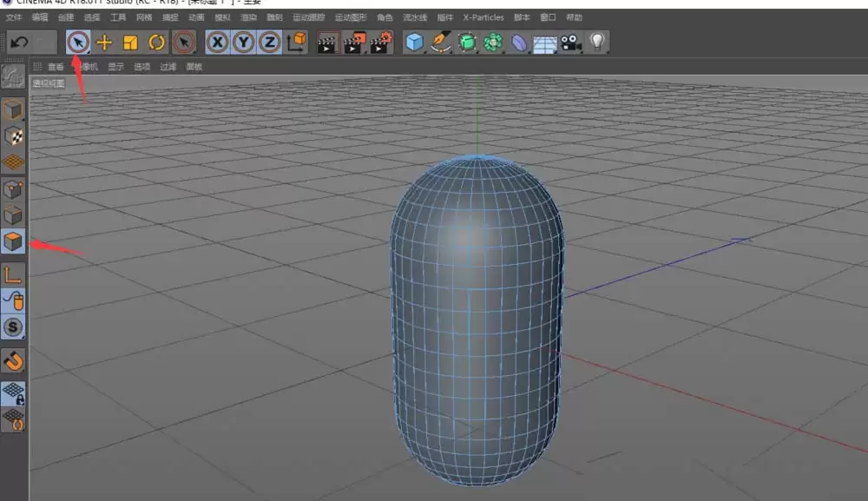868x501 pixels.
Task: Select the Move tool
Action: coord(104,42)
